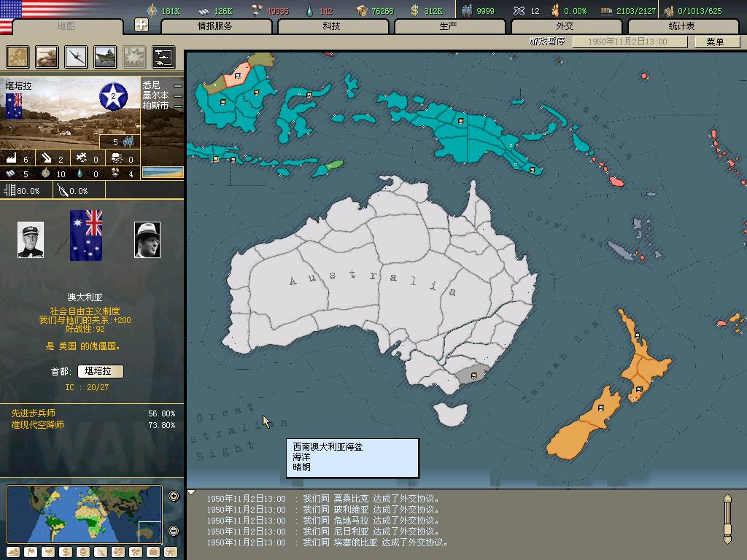Switch to weather map mode icon
The height and width of the screenshot is (560, 747).
48,552
